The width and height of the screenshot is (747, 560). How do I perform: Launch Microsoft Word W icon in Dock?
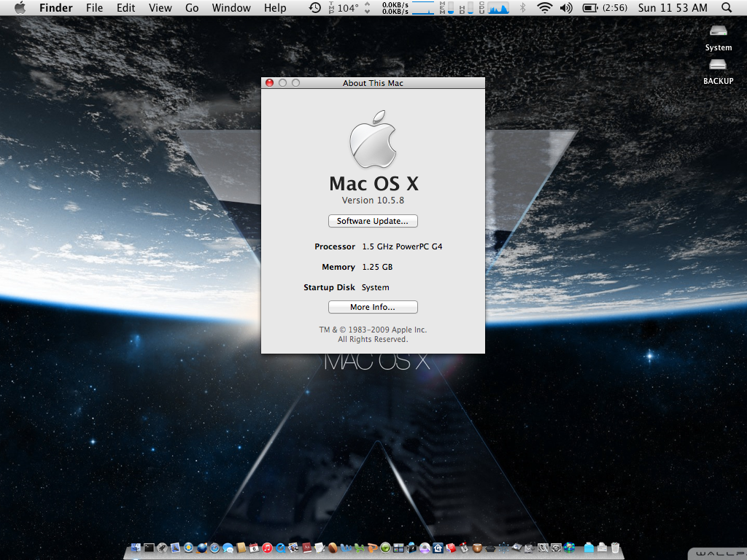click(346, 548)
